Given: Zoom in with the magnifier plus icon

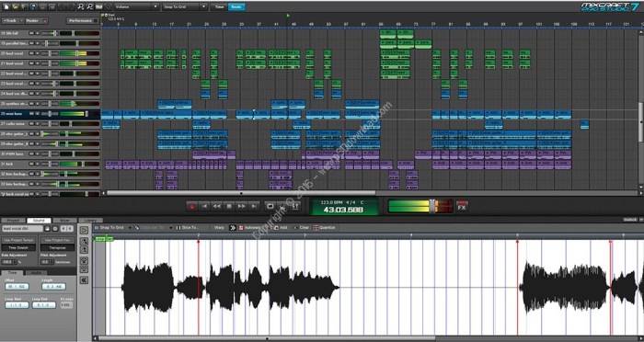Looking at the screenshot, I should [x=81, y=6].
